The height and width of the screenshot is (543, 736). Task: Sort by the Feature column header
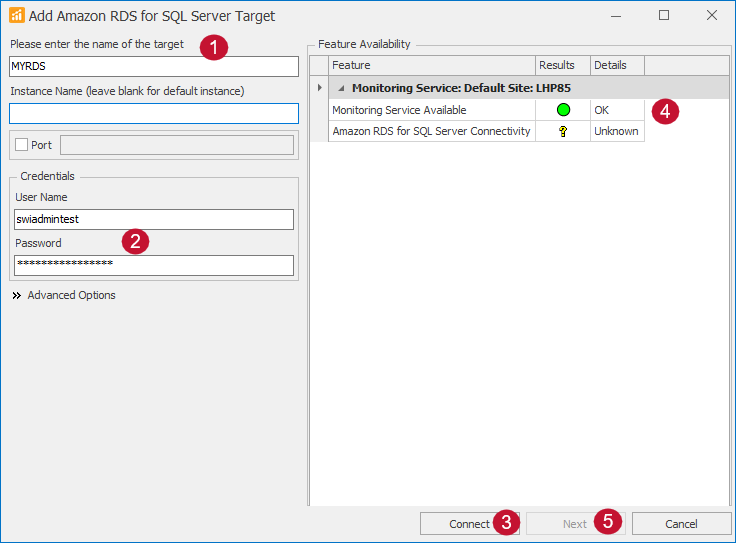(432, 65)
